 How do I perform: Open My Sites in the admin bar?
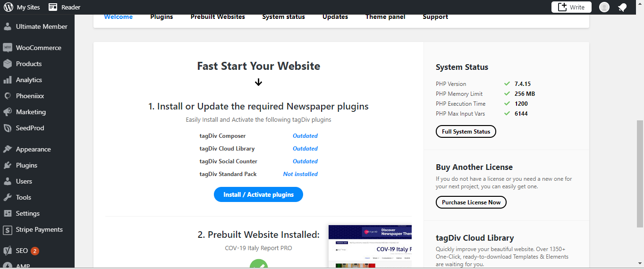pos(22,7)
